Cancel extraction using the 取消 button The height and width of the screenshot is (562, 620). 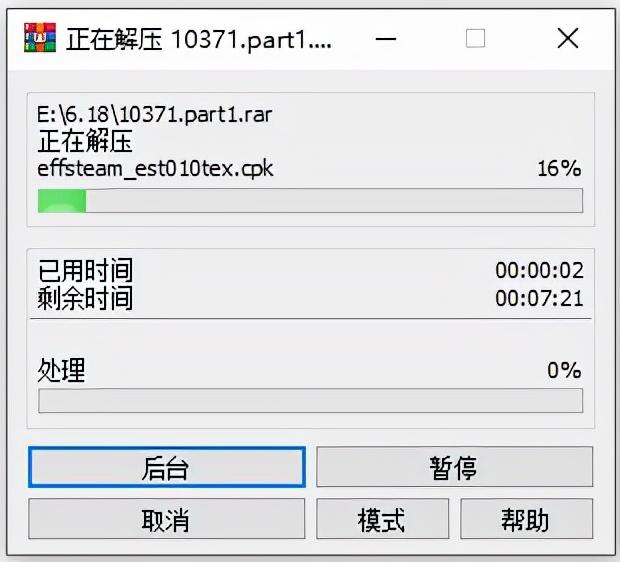tap(166, 518)
